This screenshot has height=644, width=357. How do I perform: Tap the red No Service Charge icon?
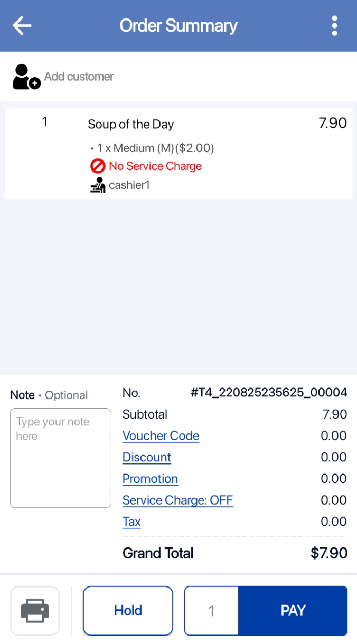pyautogui.click(x=98, y=166)
